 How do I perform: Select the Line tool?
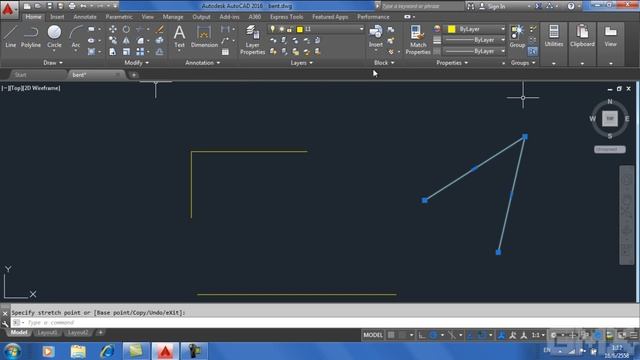pyautogui.click(x=11, y=37)
